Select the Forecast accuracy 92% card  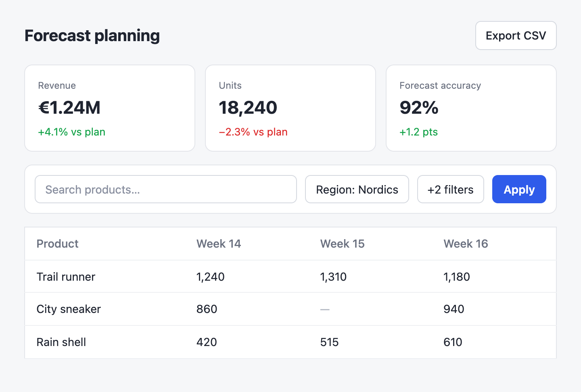(471, 108)
